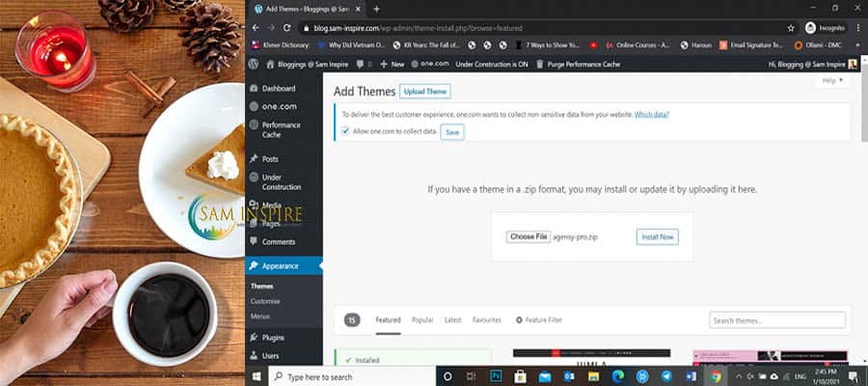Click the Dashboard icon in sidebar
868x386 pixels.
[x=254, y=88]
